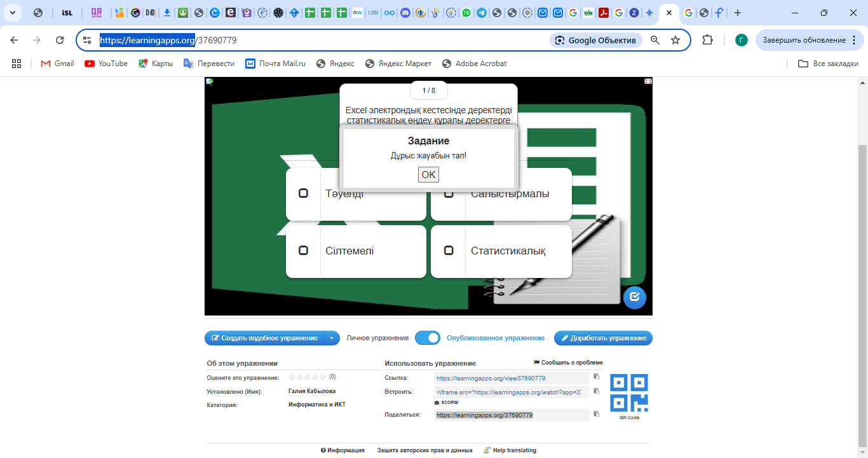Viewport: 868px width, 458px height.
Task: Open the Информация footer link
Action: [343, 450]
